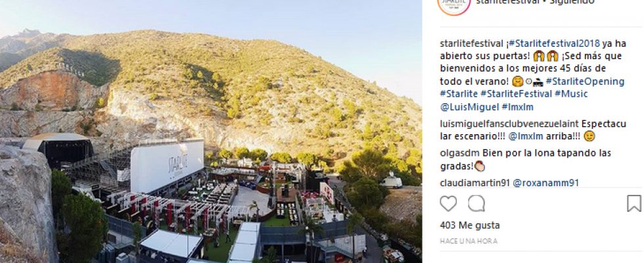644x263 pixels.
Task: Open claudiamartin91 commenter profile
Action: click(x=474, y=183)
